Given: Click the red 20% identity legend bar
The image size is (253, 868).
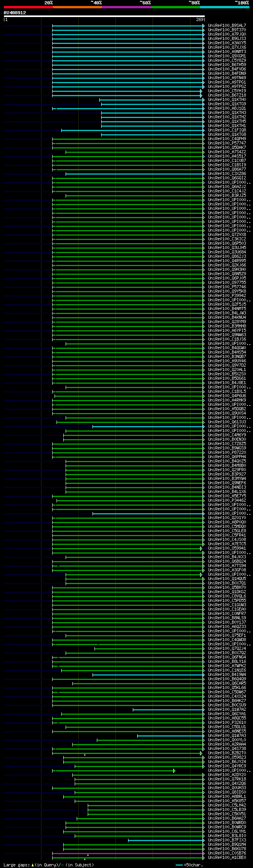Looking at the screenshot, I should [x=28, y=7].
